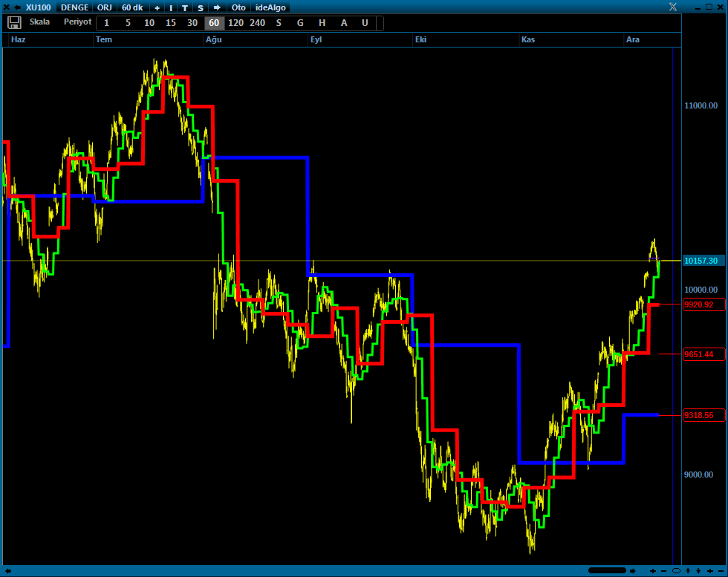
Task: Click the I button in the title bar
Action: point(171,8)
